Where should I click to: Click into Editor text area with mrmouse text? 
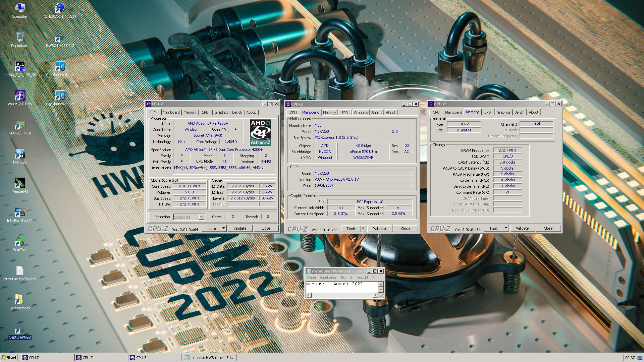click(342, 287)
